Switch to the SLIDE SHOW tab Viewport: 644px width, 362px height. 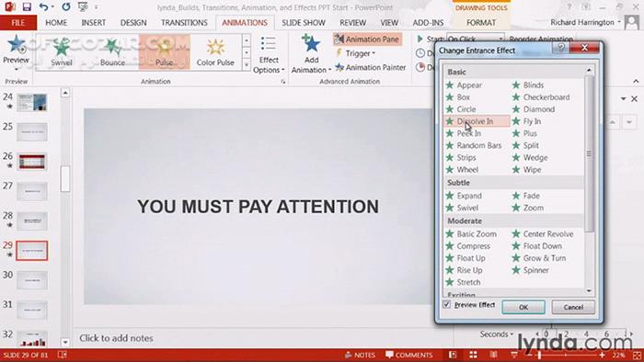pos(303,23)
